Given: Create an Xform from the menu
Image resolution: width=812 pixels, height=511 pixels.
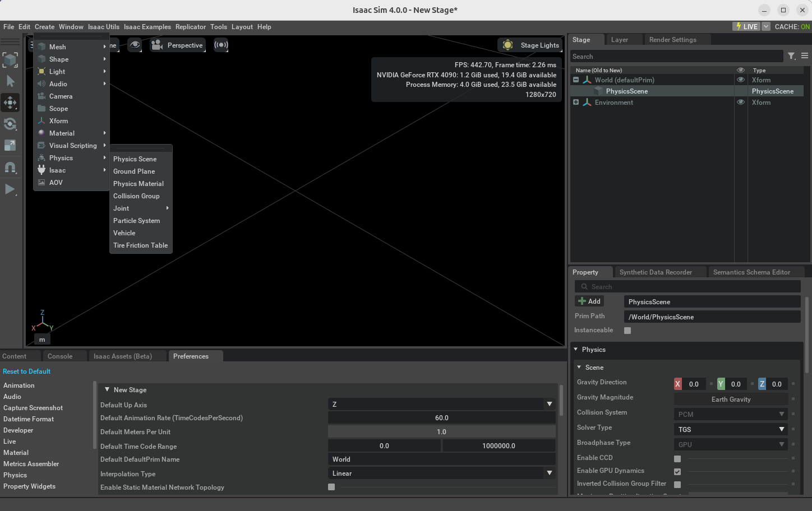Looking at the screenshot, I should pyautogui.click(x=72, y=121).
